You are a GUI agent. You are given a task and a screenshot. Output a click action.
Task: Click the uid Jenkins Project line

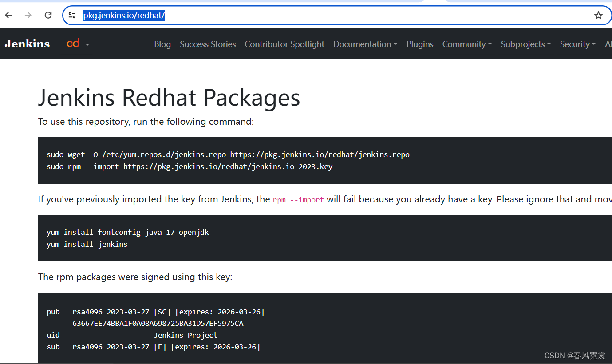tap(132, 335)
